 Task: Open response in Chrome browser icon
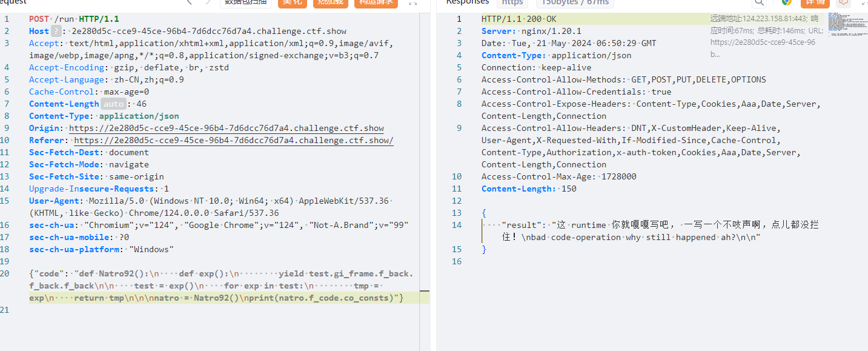click(786, 2)
